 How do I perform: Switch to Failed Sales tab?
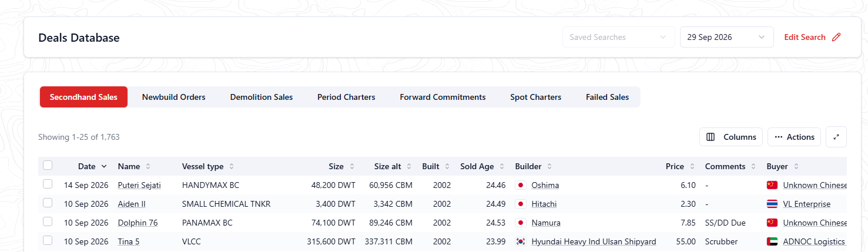point(607,97)
